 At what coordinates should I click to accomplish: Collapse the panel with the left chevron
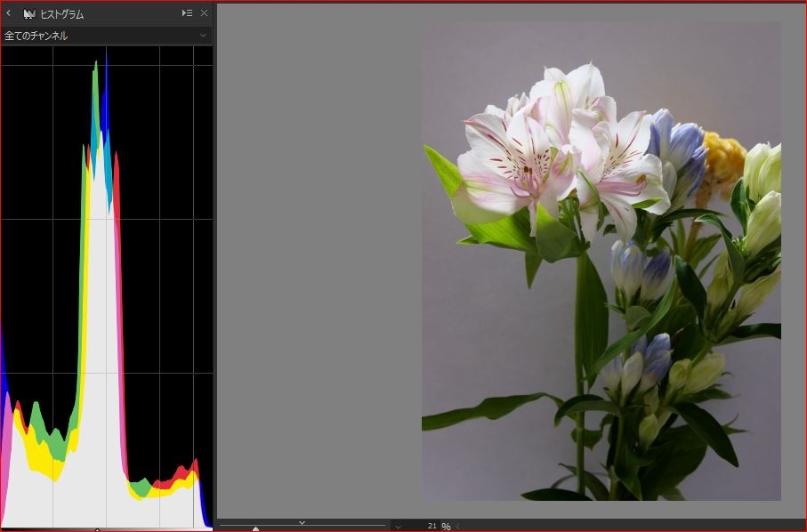8,13
